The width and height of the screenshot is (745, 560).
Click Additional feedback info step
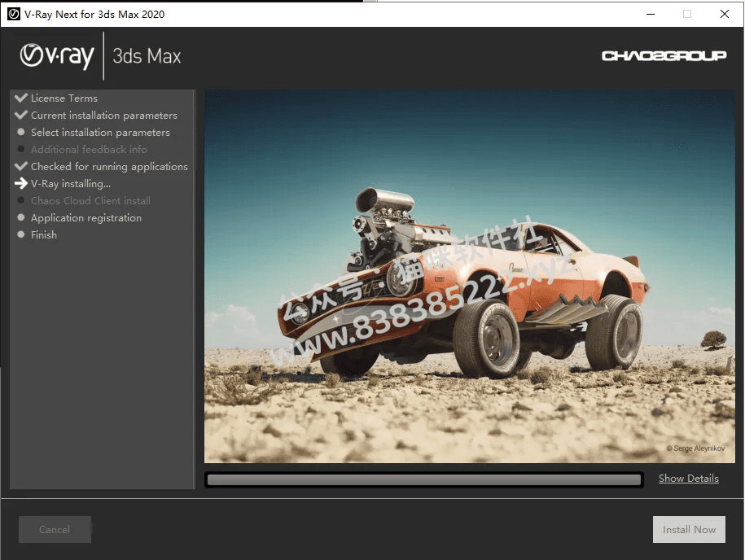(89, 150)
